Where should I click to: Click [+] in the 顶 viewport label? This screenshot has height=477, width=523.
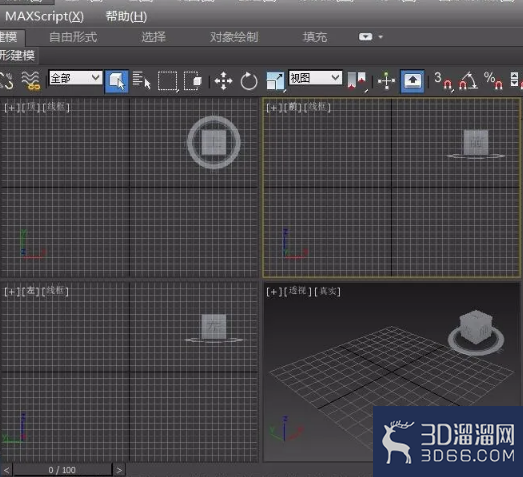coord(12,108)
